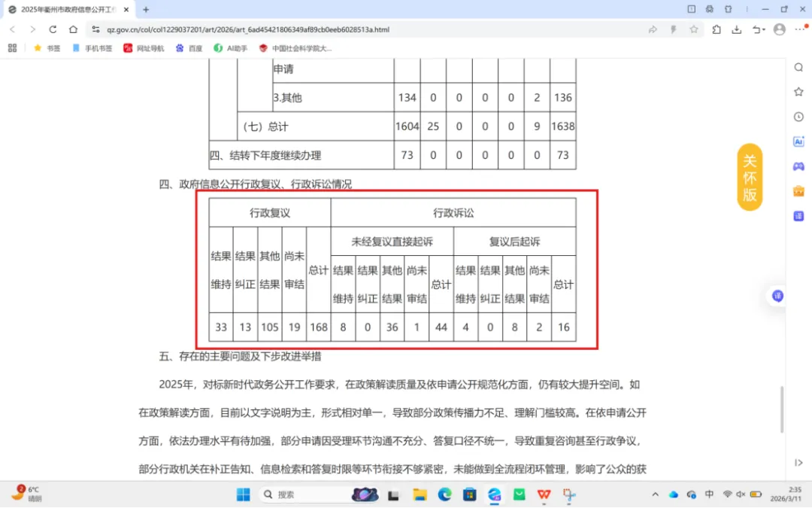Viewport: 812px width, 508px height.
Task: Click the lightning speed-mode icon
Action: click(x=673, y=29)
